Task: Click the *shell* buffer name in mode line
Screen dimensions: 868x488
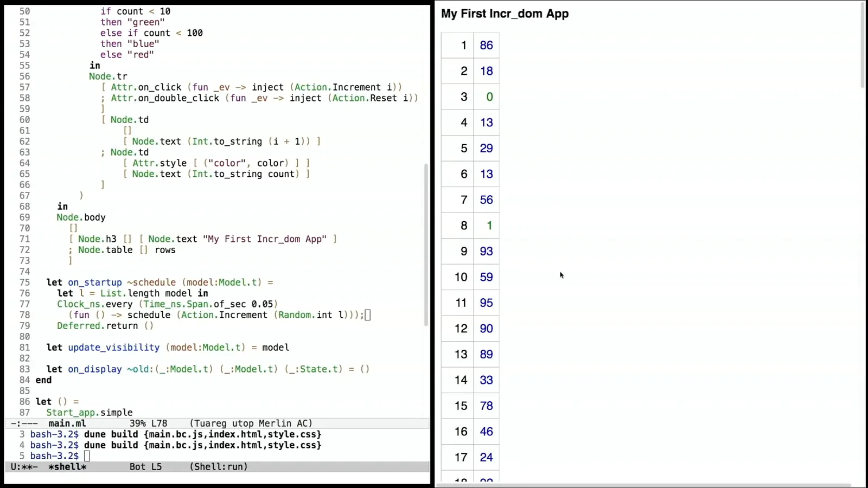Action: coord(67,467)
